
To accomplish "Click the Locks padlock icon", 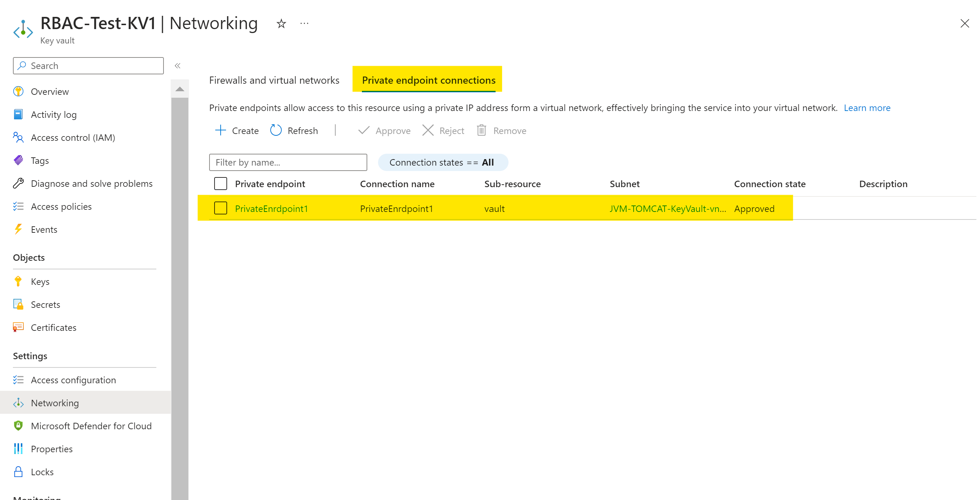I will pyautogui.click(x=18, y=472).
